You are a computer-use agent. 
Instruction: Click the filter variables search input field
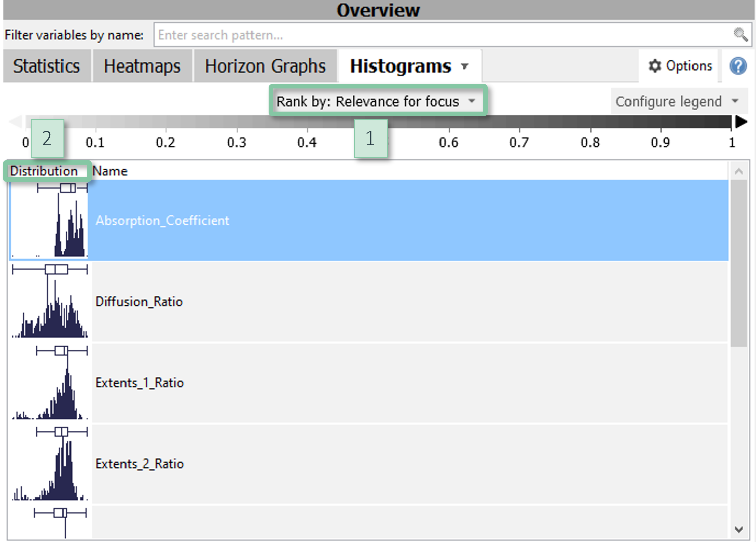click(438, 35)
